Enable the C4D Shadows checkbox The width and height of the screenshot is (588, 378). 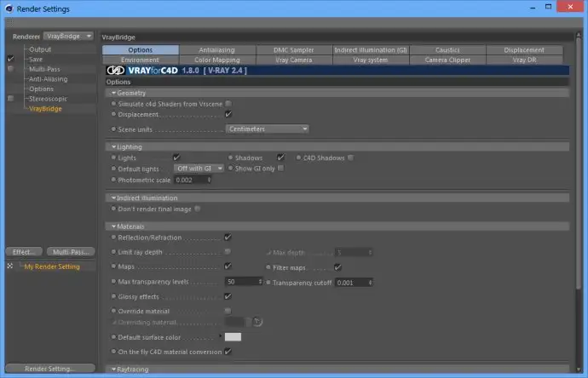[350, 157]
